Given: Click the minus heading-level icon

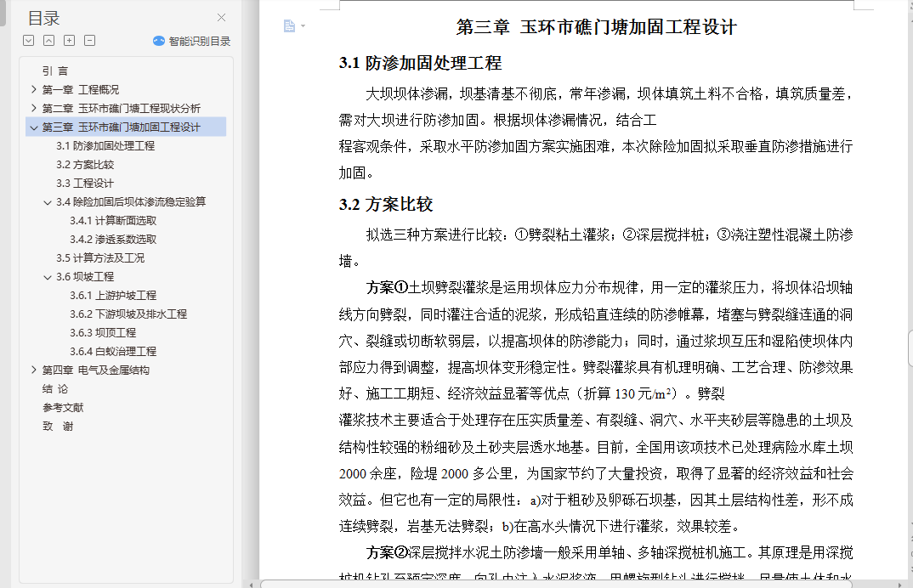Looking at the screenshot, I should click(x=89, y=40).
